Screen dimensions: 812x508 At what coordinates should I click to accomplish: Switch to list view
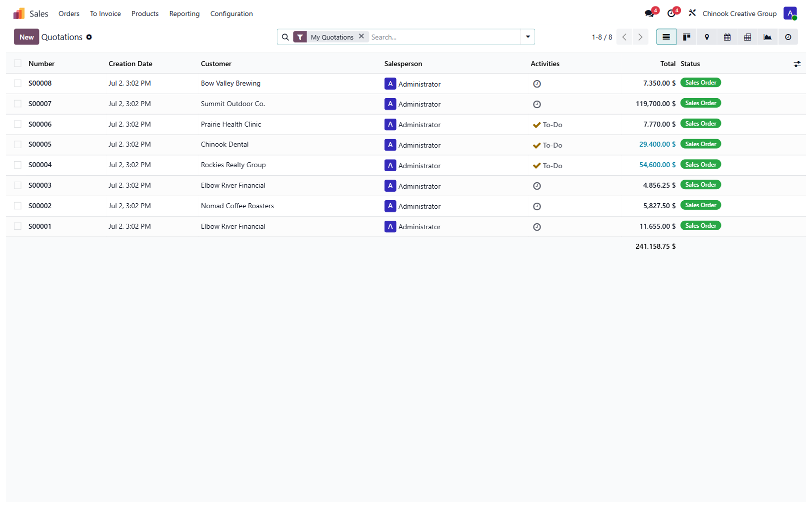(x=666, y=37)
